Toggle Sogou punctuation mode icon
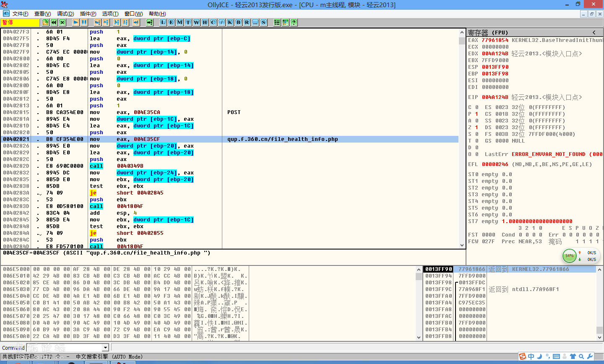The image size is (604, 364). pyautogui.click(x=548, y=356)
